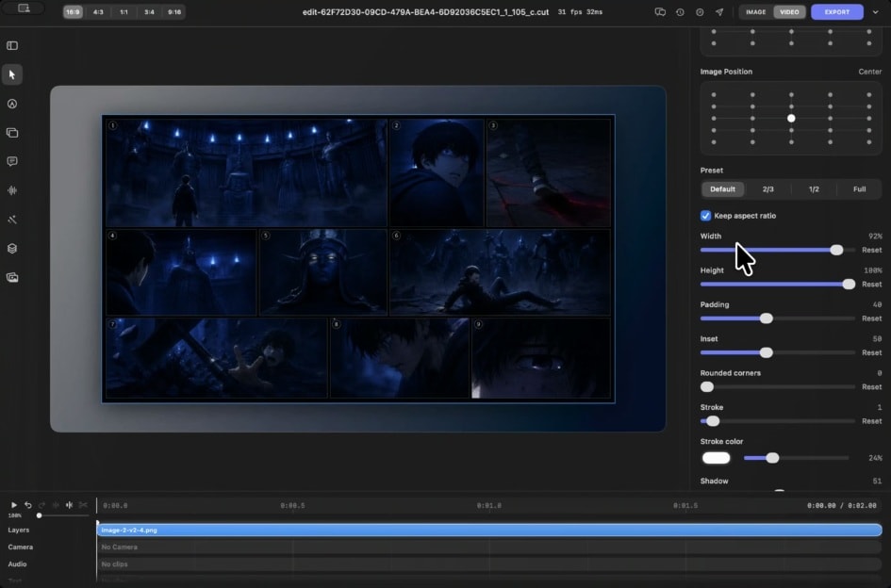This screenshot has height=588, width=891.
Task: Click the Padding slider handle
Action: (766, 318)
